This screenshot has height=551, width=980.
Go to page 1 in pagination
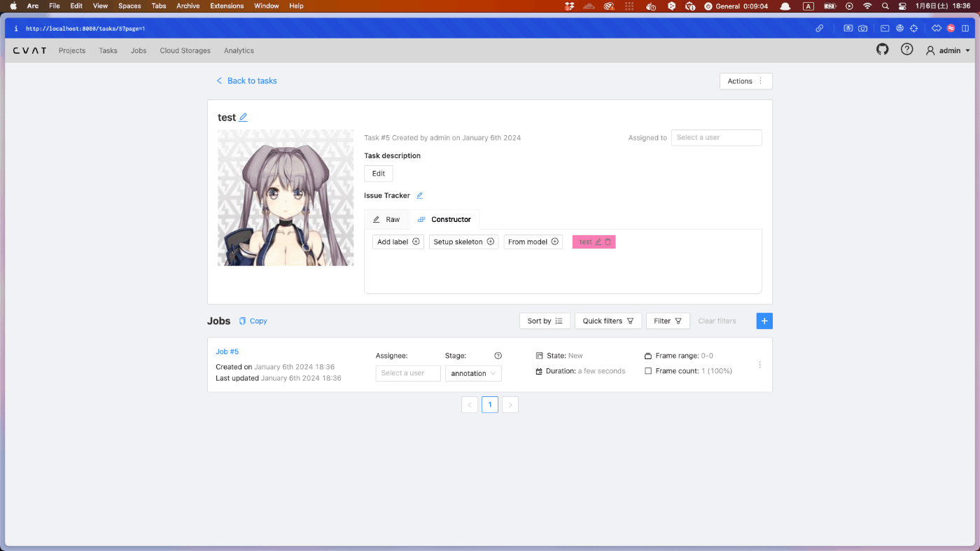[x=490, y=405]
